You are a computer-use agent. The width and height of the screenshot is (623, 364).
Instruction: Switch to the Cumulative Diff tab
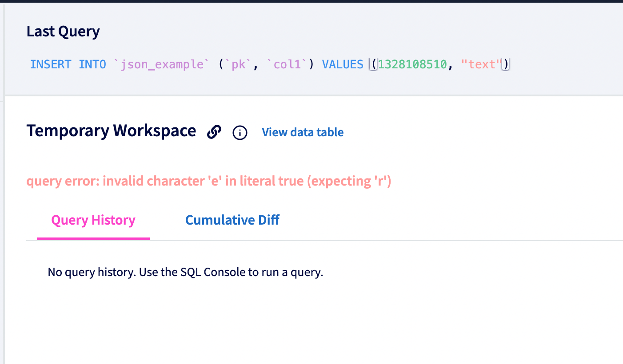pos(232,220)
